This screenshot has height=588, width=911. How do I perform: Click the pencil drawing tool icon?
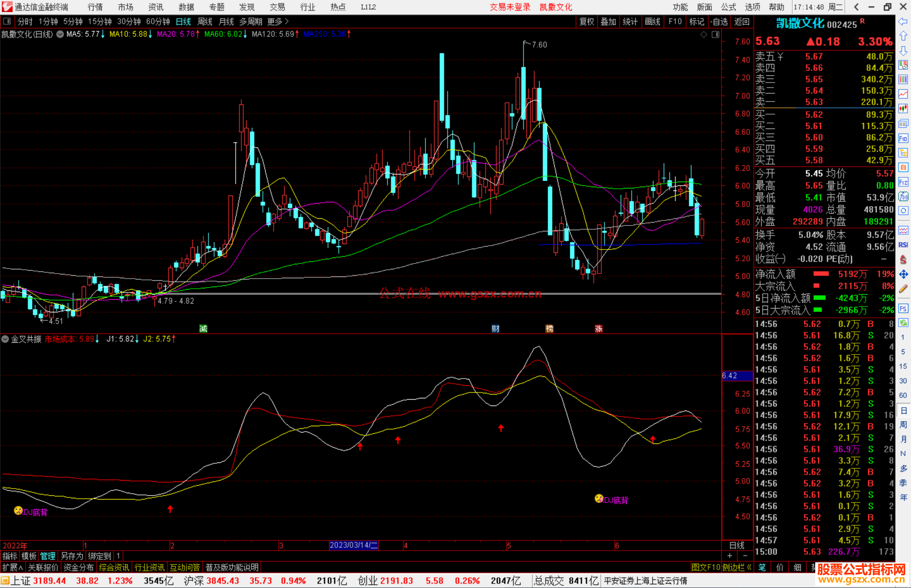903,289
